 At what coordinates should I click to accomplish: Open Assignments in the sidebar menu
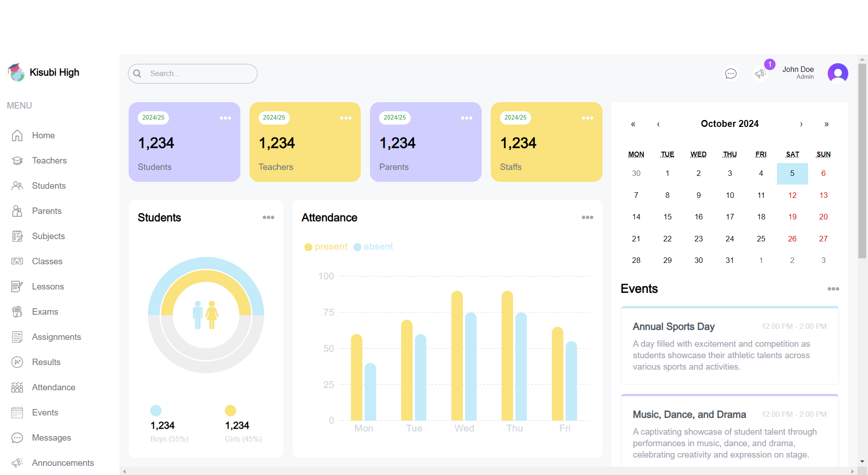coord(56,337)
